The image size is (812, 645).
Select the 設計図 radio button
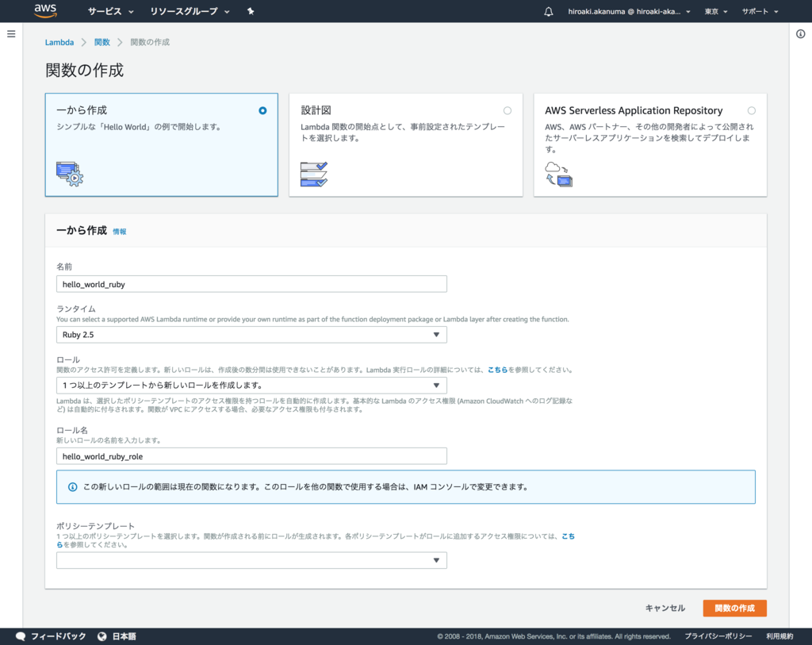pyautogui.click(x=507, y=110)
